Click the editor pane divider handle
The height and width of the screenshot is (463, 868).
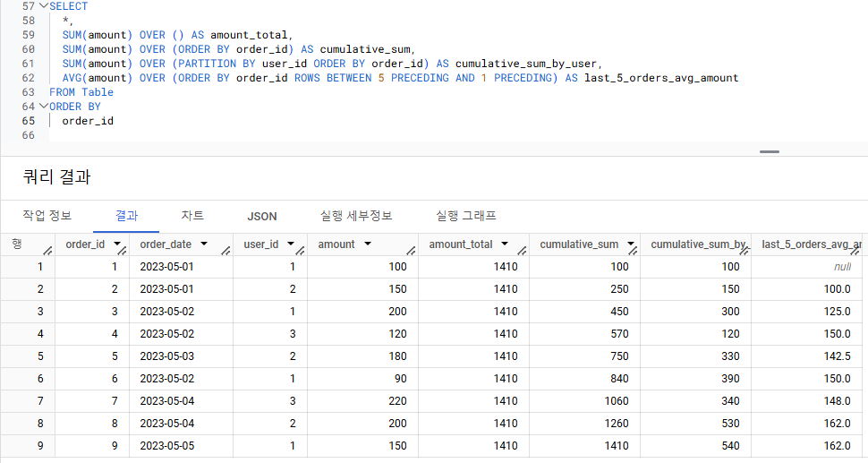[x=770, y=151]
